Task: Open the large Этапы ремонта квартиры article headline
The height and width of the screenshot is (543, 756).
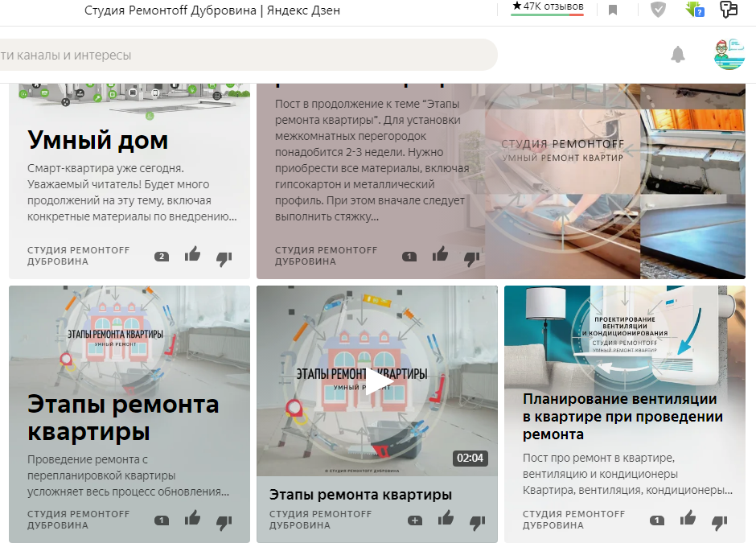Action: 123,418
